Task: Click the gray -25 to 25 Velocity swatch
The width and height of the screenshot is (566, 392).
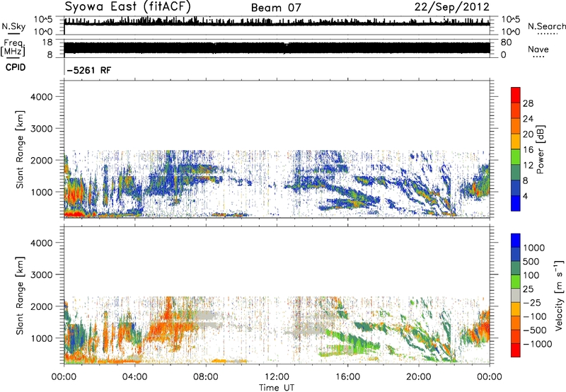Action: pyautogui.click(x=516, y=295)
